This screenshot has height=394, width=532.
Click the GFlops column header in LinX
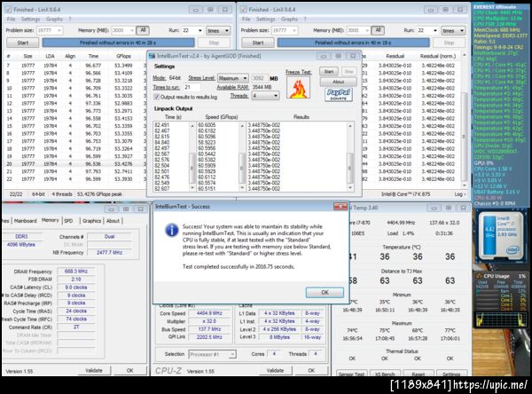[x=123, y=56]
